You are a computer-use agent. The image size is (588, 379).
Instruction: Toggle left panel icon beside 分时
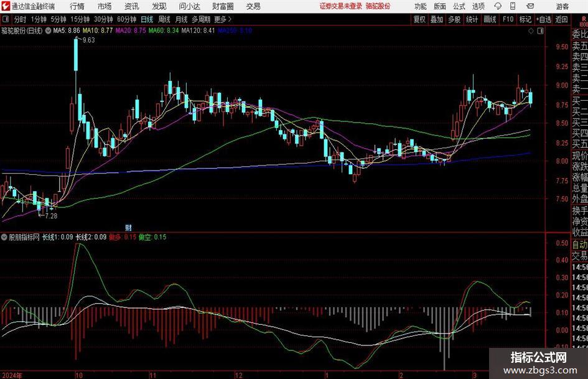click(x=5, y=19)
